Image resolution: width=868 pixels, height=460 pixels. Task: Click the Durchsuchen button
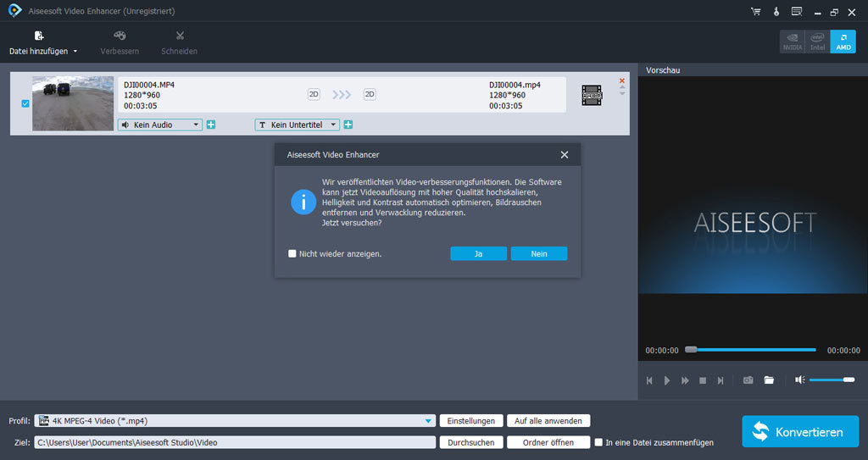(x=471, y=442)
